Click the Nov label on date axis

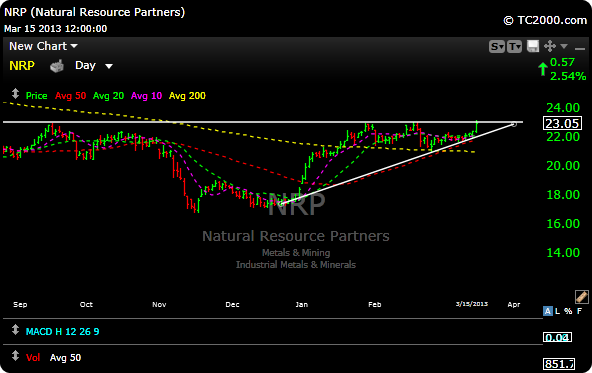coord(159,304)
